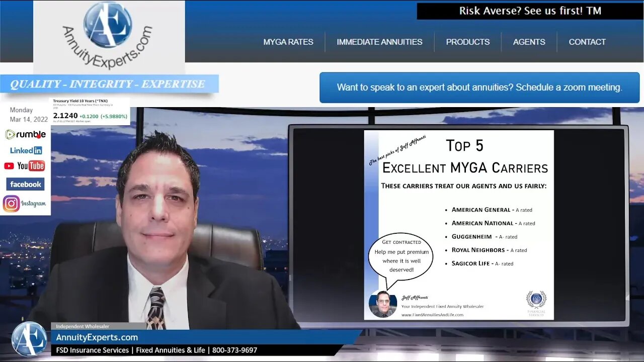Click the Royal Neighbors carrier entry
The width and height of the screenshot is (644, 362).
pyautogui.click(x=489, y=250)
